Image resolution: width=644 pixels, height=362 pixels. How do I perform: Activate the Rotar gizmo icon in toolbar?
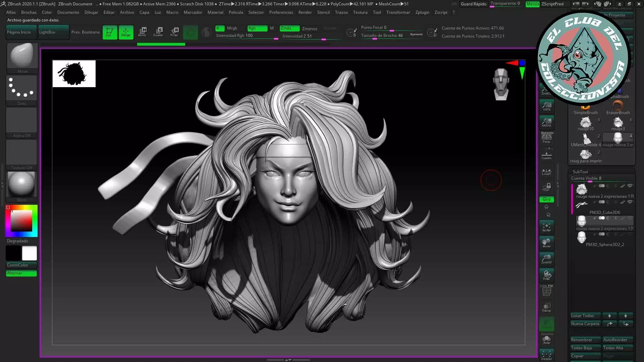(174, 32)
